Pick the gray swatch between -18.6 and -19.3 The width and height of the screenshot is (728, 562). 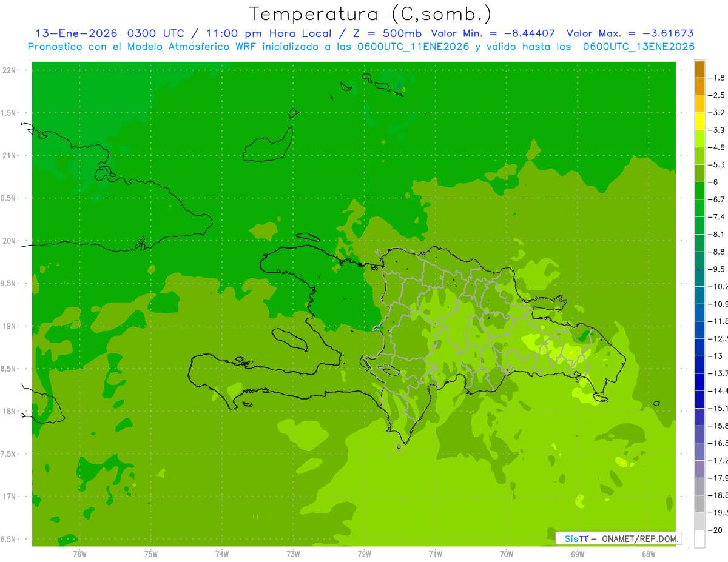pos(699,504)
